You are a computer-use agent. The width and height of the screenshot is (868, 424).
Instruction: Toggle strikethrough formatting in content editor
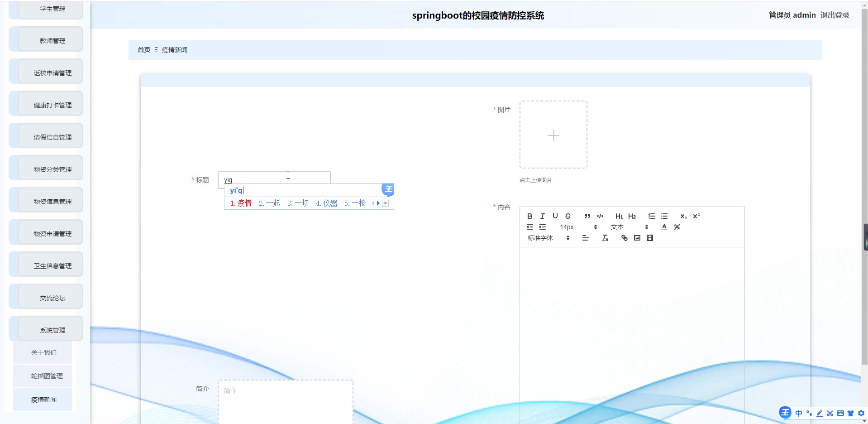tap(568, 216)
